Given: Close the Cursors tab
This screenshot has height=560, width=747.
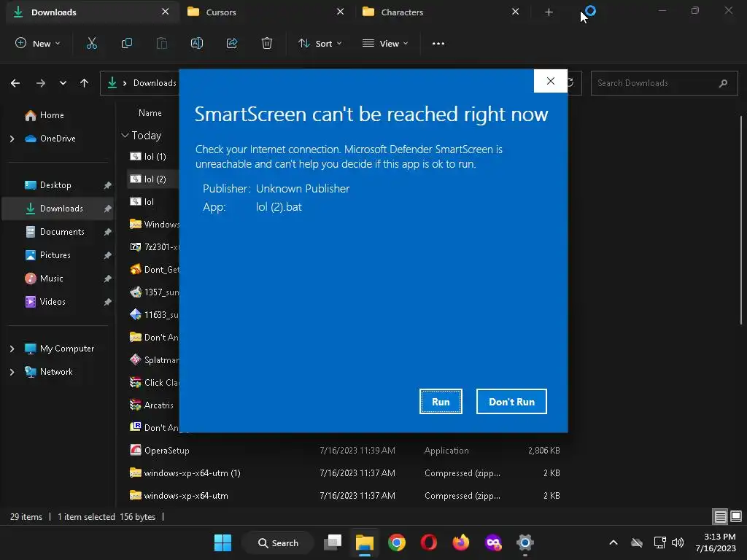Looking at the screenshot, I should (x=340, y=12).
